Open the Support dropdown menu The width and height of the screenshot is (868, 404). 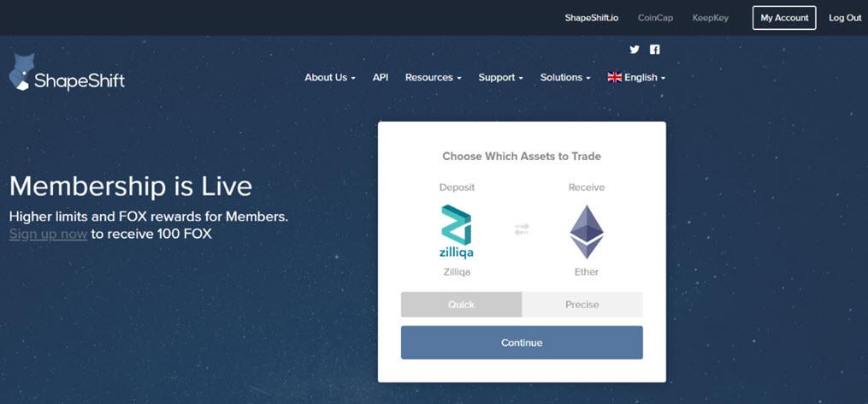500,78
